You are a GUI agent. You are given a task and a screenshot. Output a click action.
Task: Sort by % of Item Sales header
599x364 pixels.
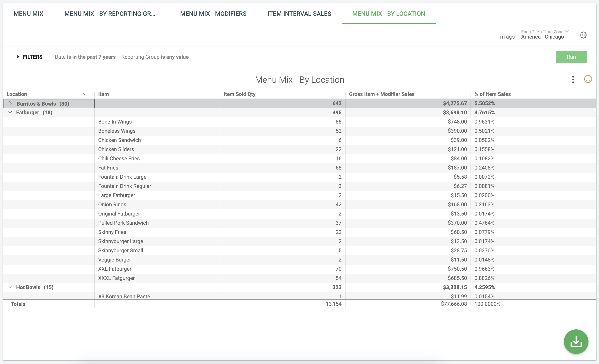[492, 94]
